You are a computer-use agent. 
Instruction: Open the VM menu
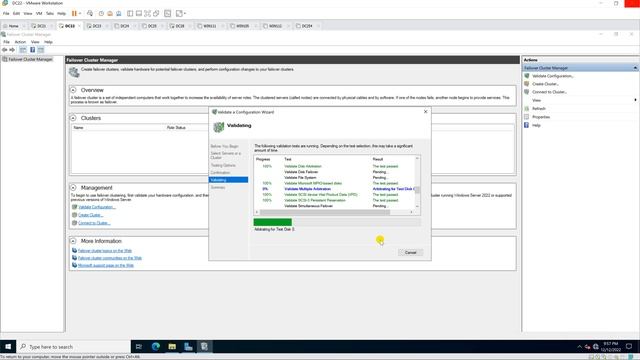pyautogui.click(x=39, y=13)
